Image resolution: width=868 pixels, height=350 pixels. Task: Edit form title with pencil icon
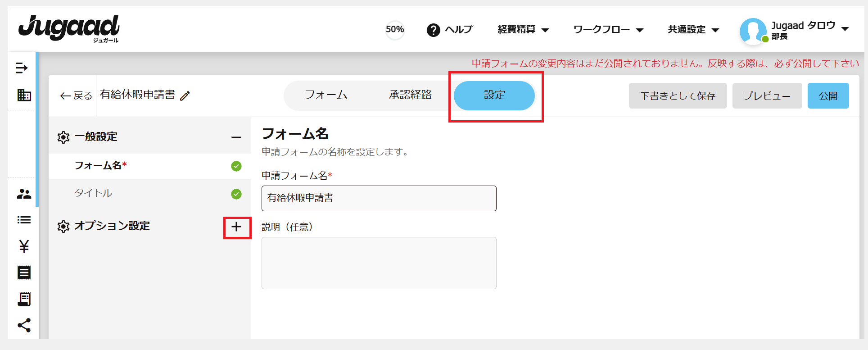point(185,95)
